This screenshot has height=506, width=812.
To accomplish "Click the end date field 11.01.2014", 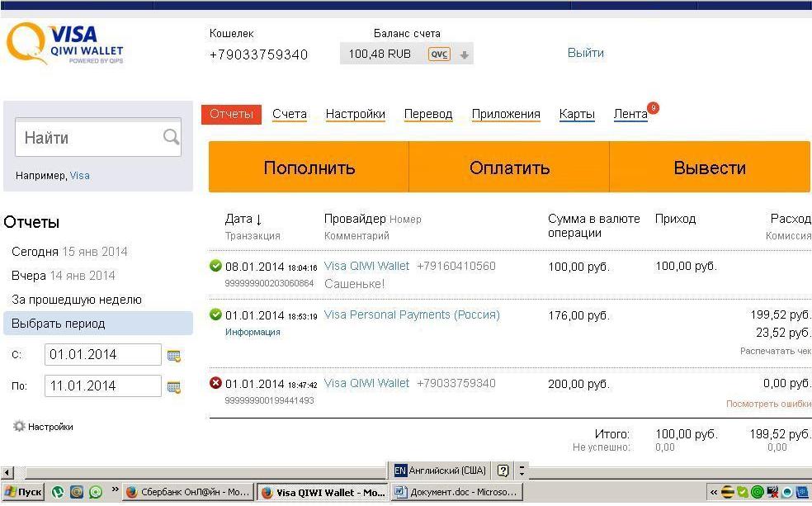I will coord(103,385).
